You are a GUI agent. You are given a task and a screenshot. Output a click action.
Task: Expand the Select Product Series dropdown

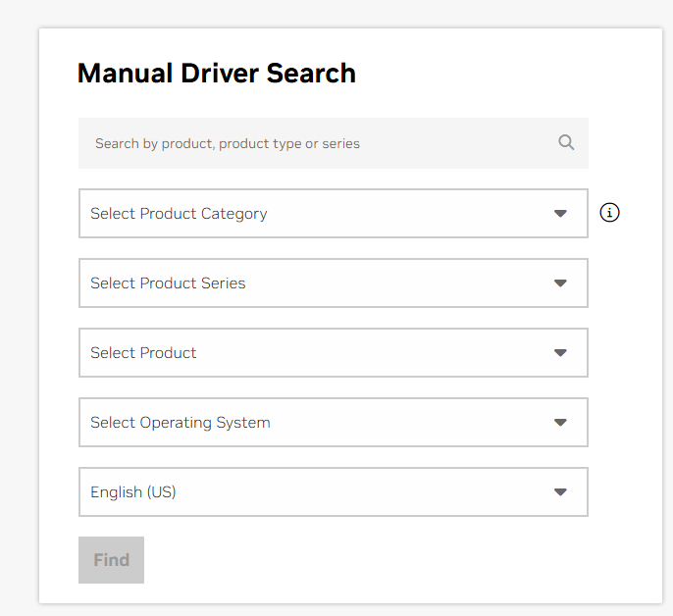[333, 283]
